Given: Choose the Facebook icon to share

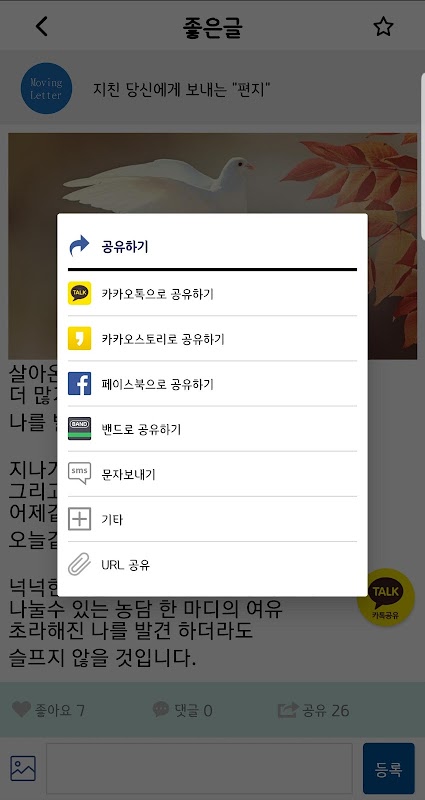Looking at the screenshot, I should [x=80, y=384].
